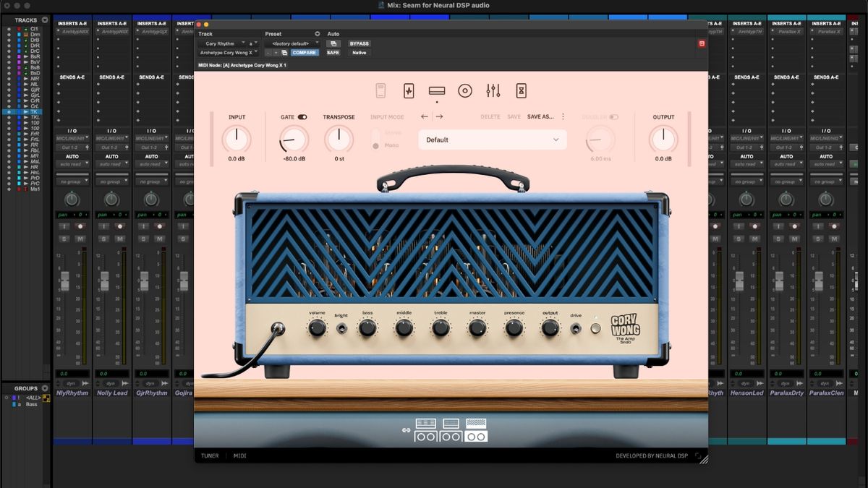Image resolution: width=868 pixels, height=488 pixels.
Task: Open the three-dot preset options menu
Action: [x=563, y=116]
